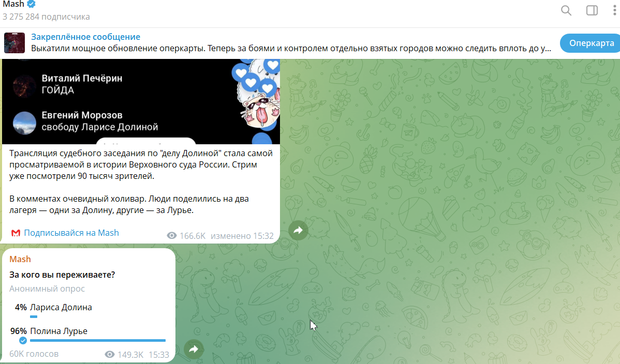This screenshot has height=364, width=620.
Task: Open Виталий Печёрин's avatar in the screenshot
Action: coord(24,84)
